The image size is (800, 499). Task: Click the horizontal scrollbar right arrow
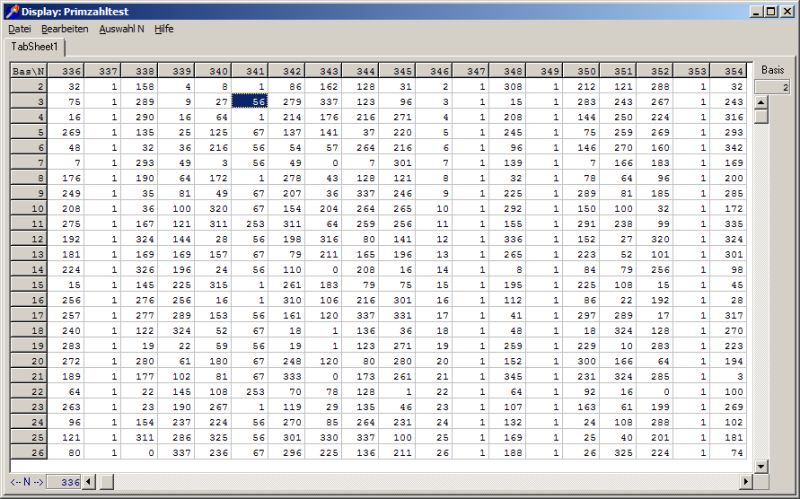point(746,482)
